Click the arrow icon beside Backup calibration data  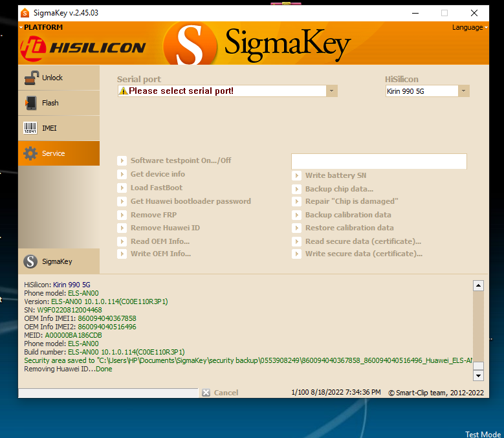click(297, 215)
